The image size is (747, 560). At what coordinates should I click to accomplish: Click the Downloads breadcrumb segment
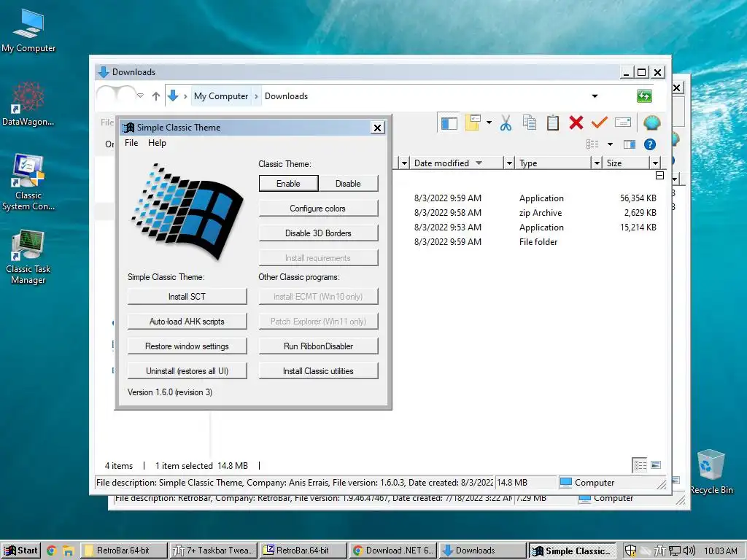pyautogui.click(x=286, y=96)
